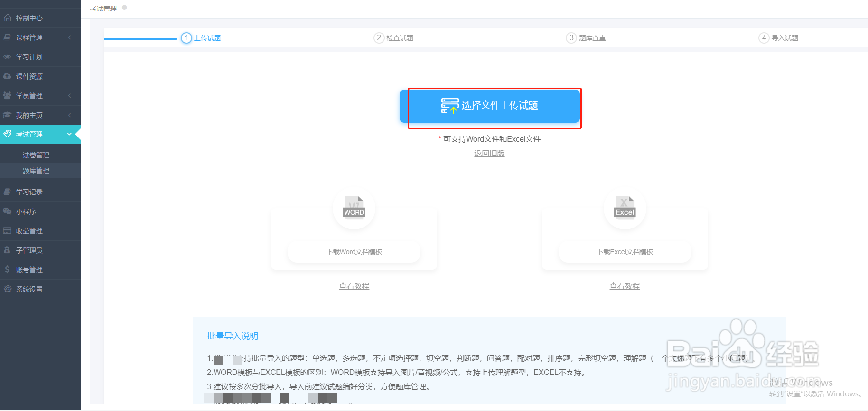The width and height of the screenshot is (868, 411).
Task: Click the 课件资源 cloud icon
Action: click(8, 76)
